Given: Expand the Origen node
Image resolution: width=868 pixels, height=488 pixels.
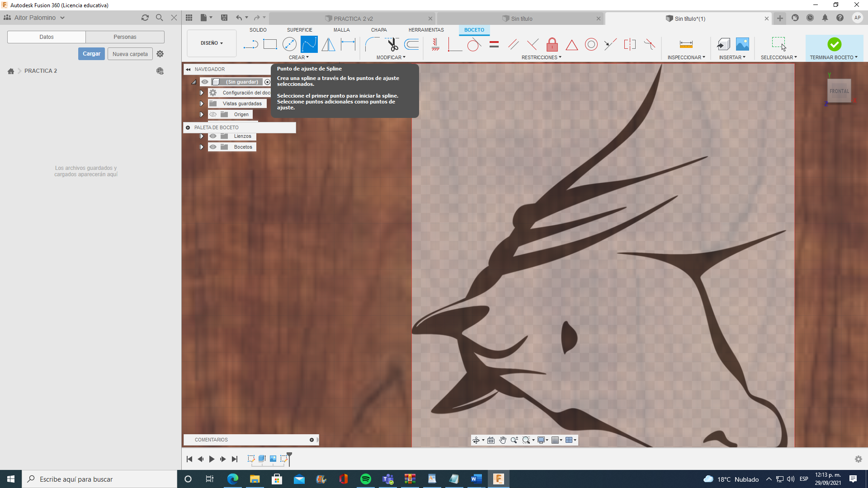Looking at the screenshot, I should coord(202,114).
